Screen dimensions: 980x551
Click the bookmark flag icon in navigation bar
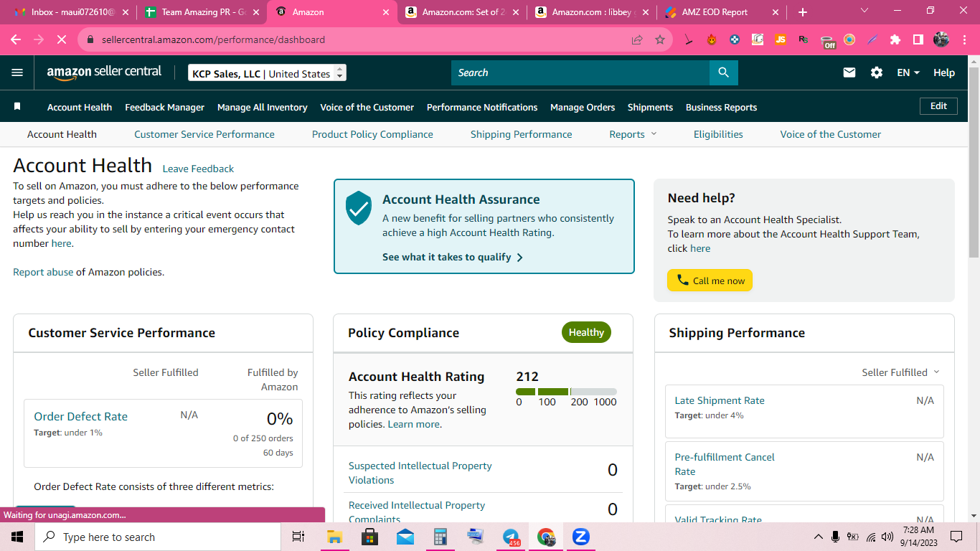[17, 106]
